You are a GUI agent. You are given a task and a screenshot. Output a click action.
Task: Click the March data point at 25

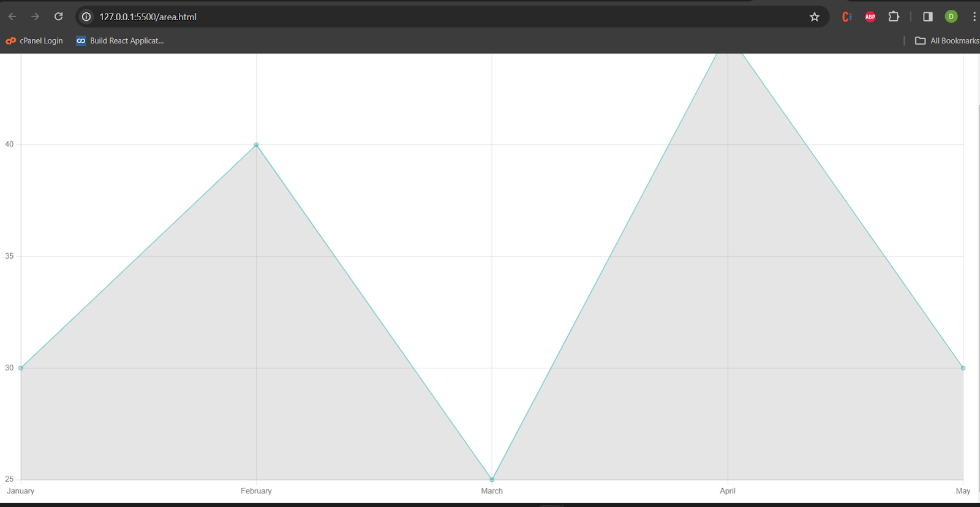[x=492, y=479]
